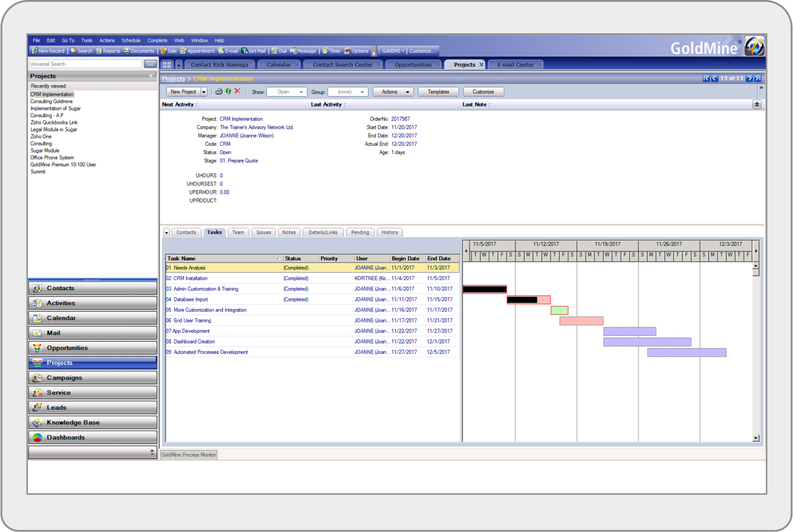Viewport: 793px width, 532px height.
Task: Open Opportunities in the navigation pane
Action: (92, 348)
